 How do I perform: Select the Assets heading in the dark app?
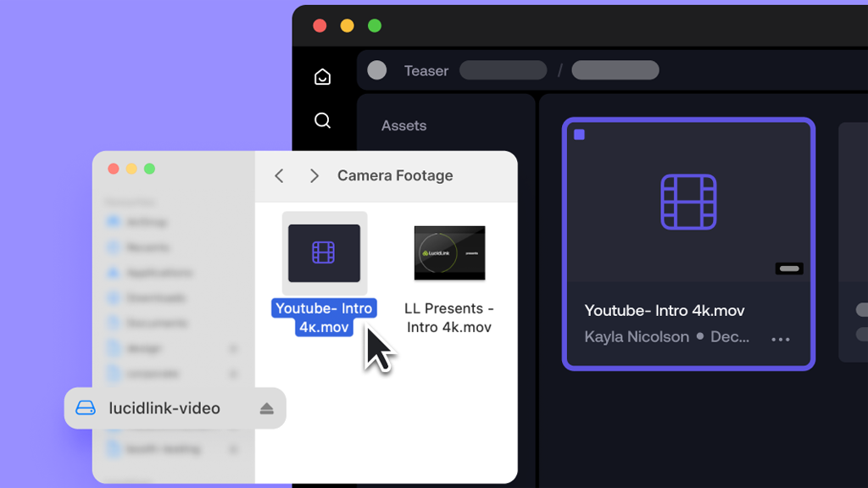403,125
